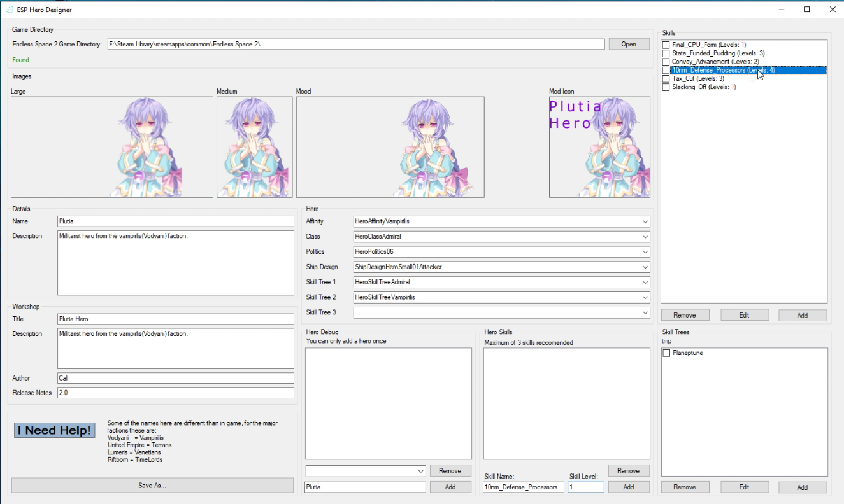
Task: Click the Open button for game directory
Action: pos(629,44)
